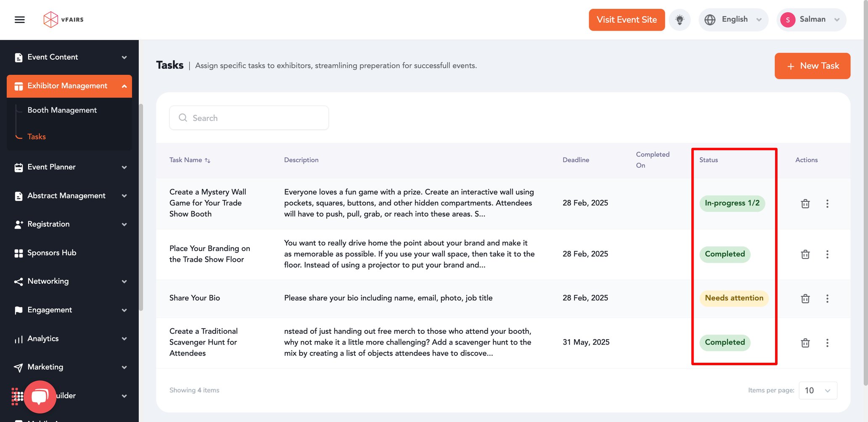Open the chat support widget

(40, 397)
